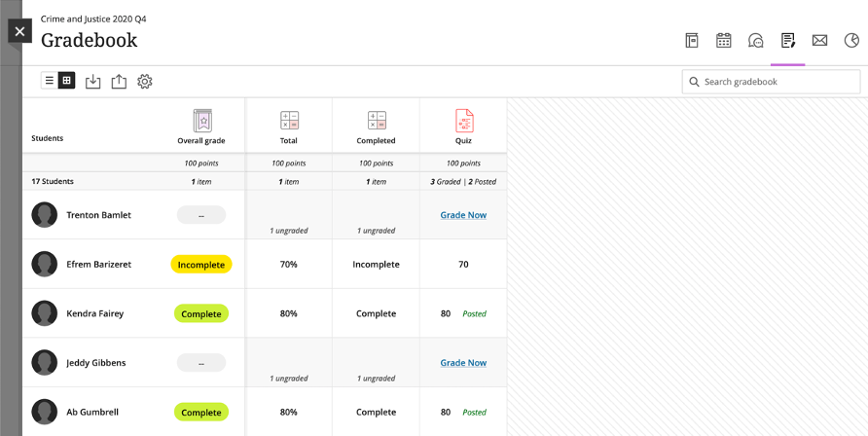868x436 pixels.
Task: Open the Calendar tab icon
Action: [x=724, y=41]
